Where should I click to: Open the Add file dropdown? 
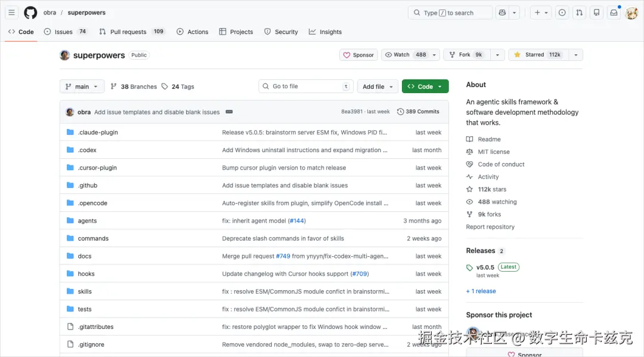point(377,87)
